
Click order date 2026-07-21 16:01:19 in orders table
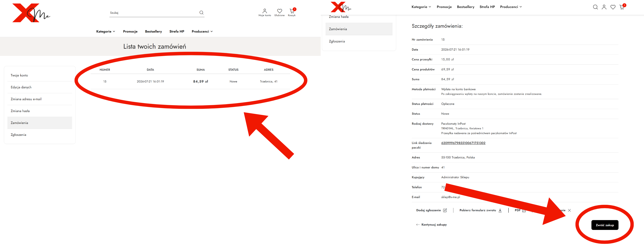[x=150, y=82]
